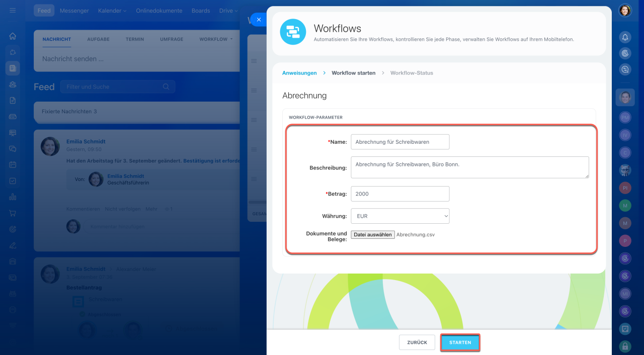Click the Filter und Suche field
This screenshot has width=644, height=355.
tap(118, 86)
